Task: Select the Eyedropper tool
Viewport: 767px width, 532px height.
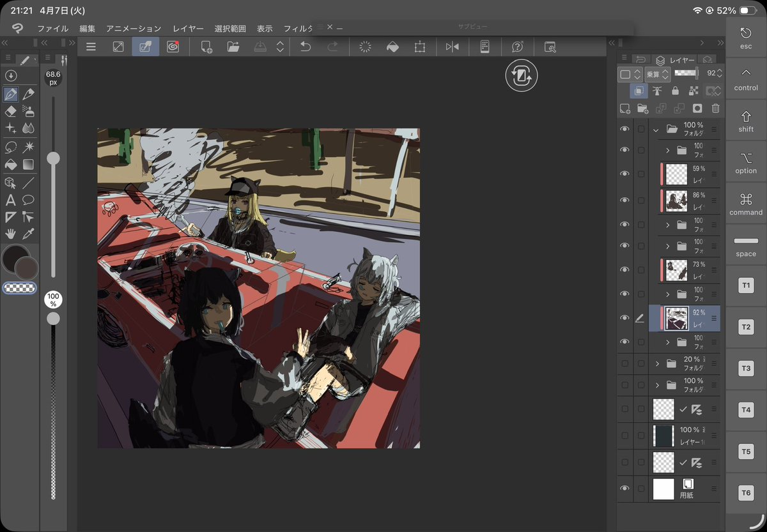Action: (x=28, y=234)
